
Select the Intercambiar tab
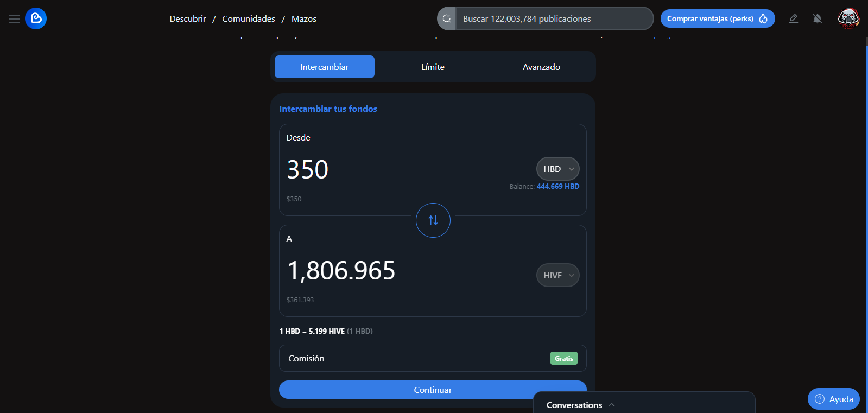tap(325, 67)
